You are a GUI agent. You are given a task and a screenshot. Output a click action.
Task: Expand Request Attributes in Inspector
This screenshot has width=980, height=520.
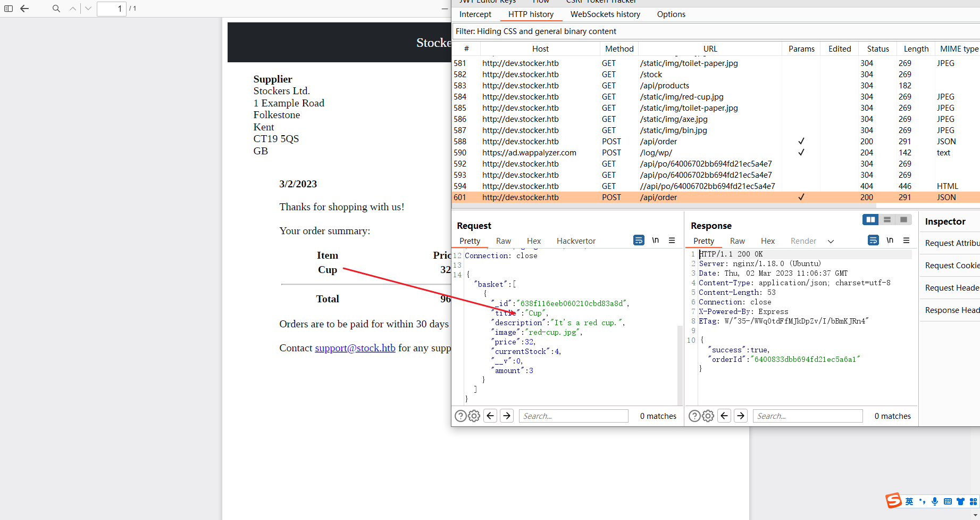(x=951, y=243)
